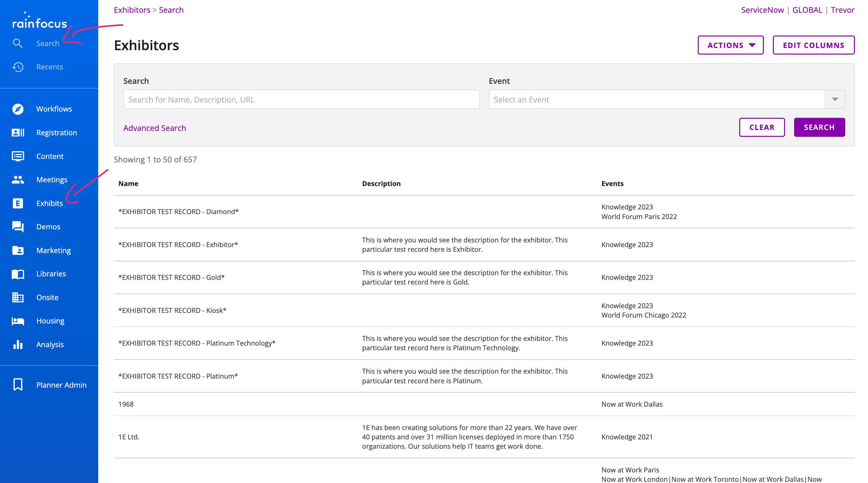Open the Edit Columns button
Viewport: 868px width, 483px height.
[813, 45]
